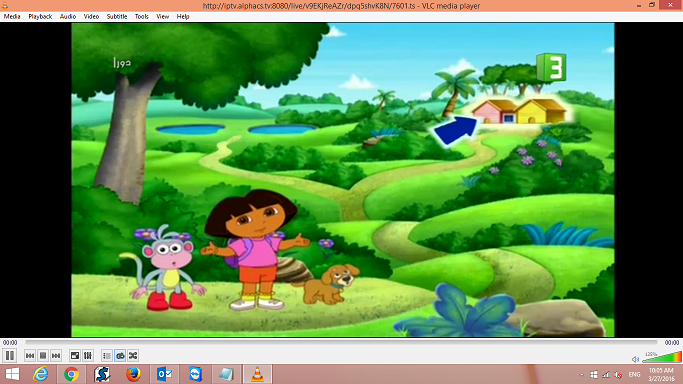Open the Video menu
Image resolution: width=683 pixels, height=384 pixels.
tap(91, 17)
